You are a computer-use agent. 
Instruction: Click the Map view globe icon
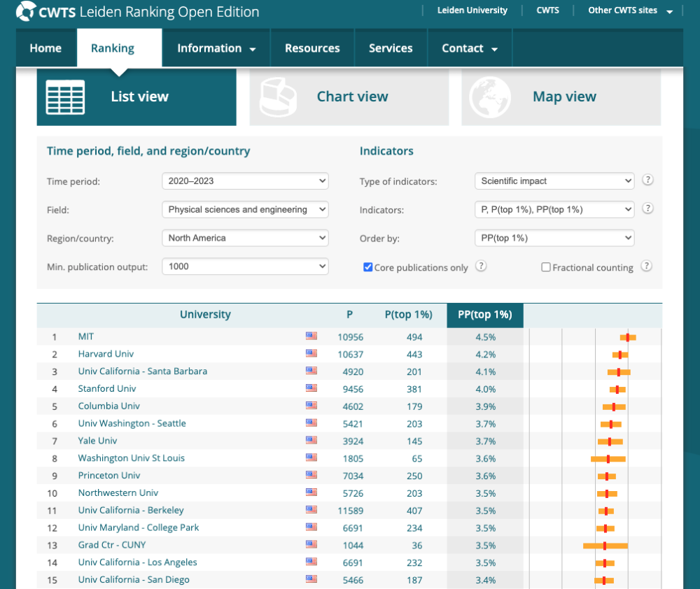pyautogui.click(x=489, y=97)
